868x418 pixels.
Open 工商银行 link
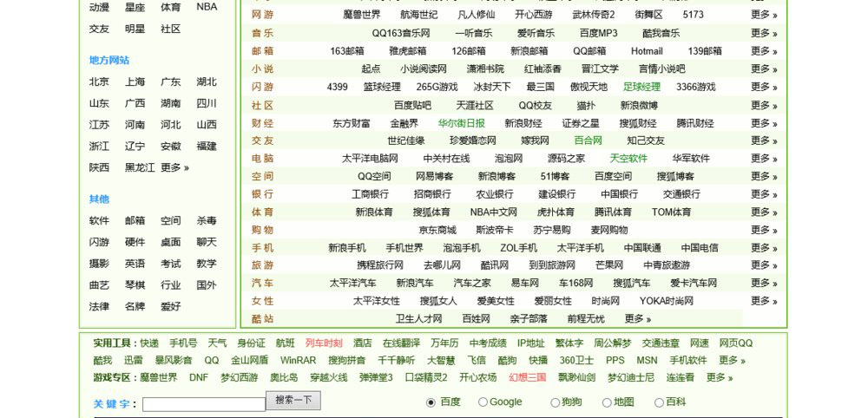[x=371, y=194]
